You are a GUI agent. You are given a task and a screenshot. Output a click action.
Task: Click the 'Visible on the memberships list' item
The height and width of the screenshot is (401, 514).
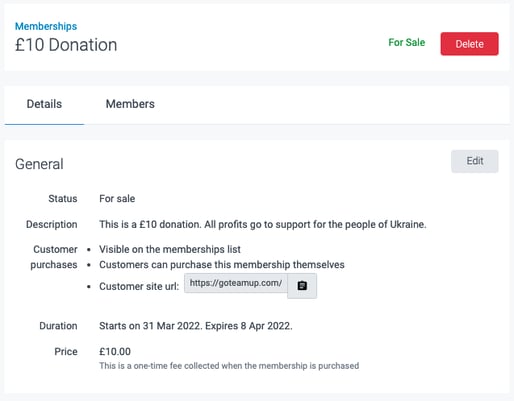pyautogui.click(x=170, y=249)
